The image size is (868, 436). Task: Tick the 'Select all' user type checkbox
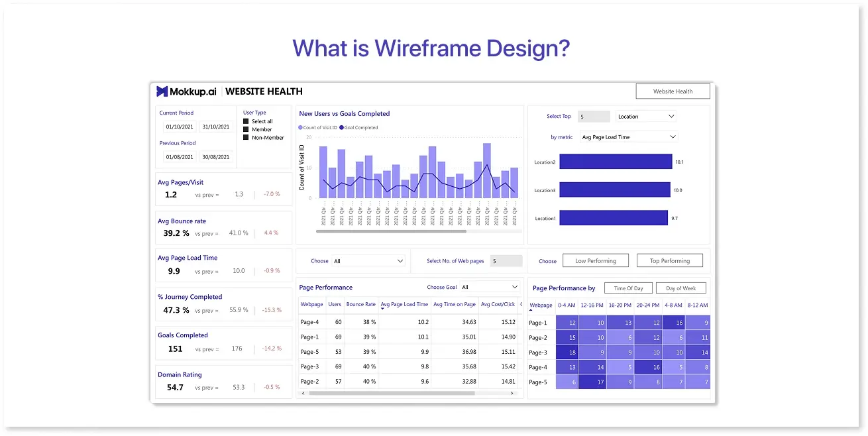click(246, 121)
